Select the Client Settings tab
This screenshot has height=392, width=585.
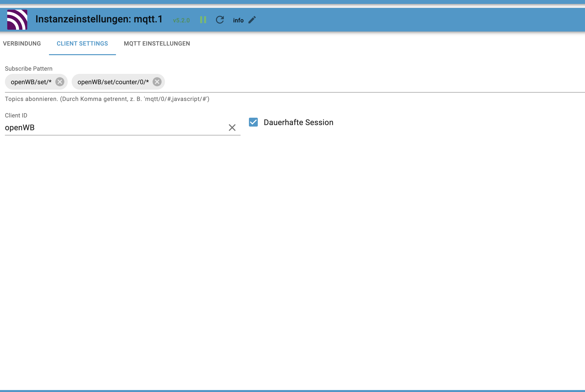pyautogui.click(x=82, y=44)
